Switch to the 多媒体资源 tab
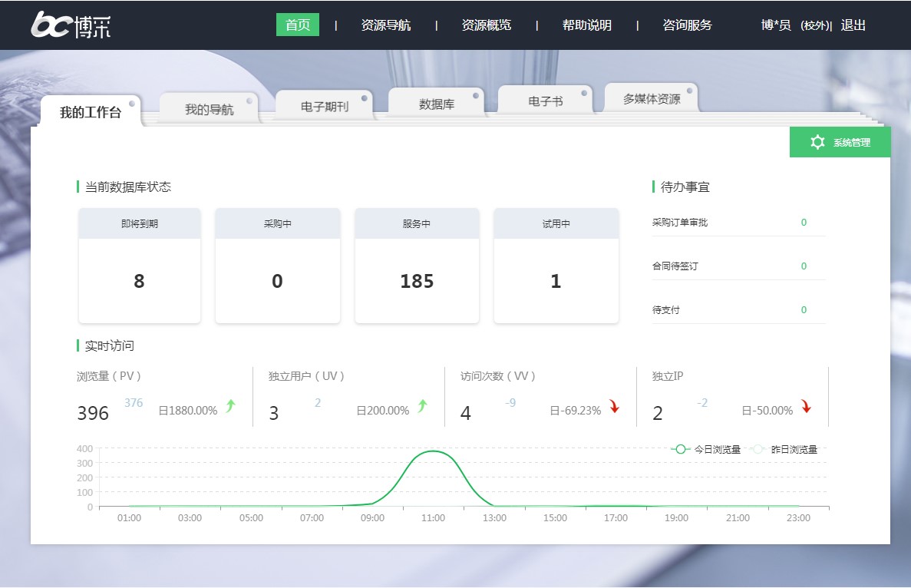This screenshot has height=588, width=911. coord(651,99)
